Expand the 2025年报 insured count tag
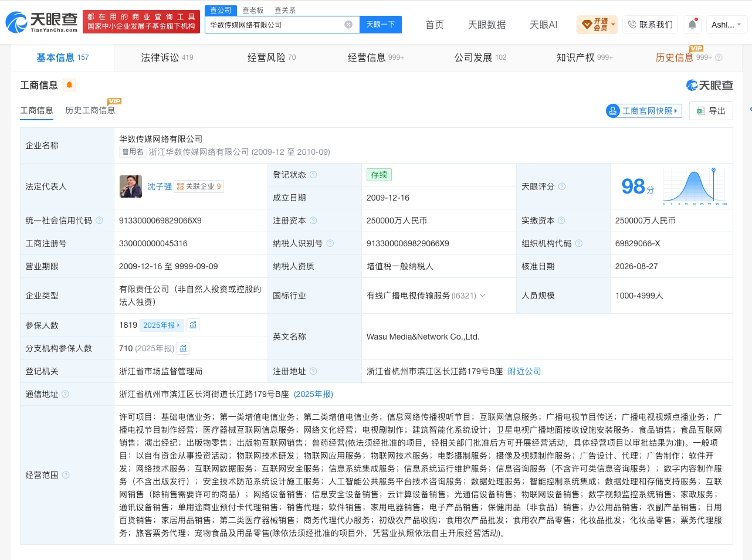This screenshot has height=560, width=752. tap(162, 325)
